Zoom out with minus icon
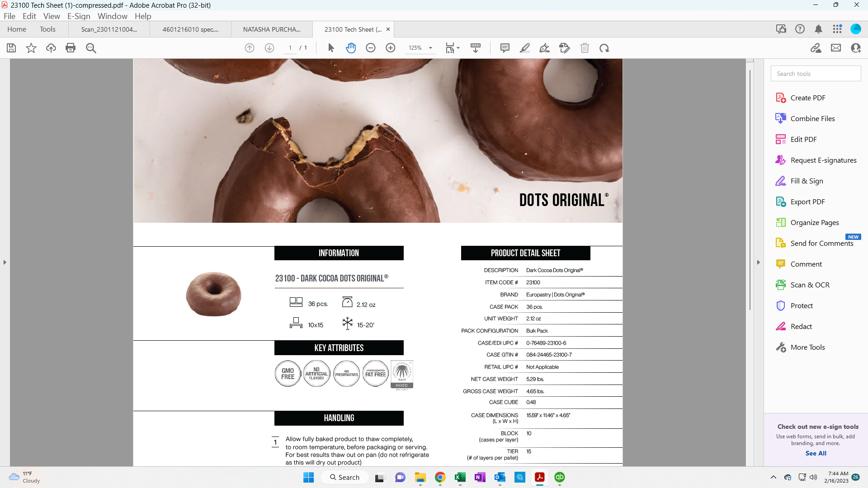868x488 pixels. (x=371, y=48)
